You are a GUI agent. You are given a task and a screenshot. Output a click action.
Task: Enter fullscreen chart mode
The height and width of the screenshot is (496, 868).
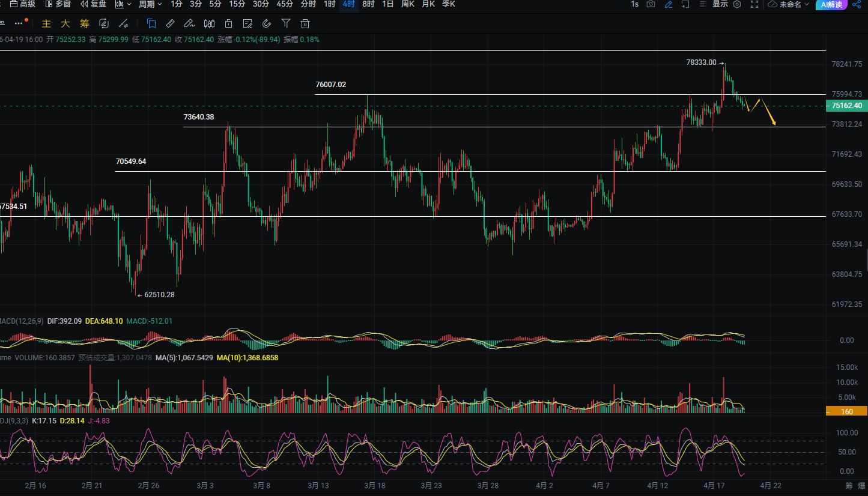(754, 4)
